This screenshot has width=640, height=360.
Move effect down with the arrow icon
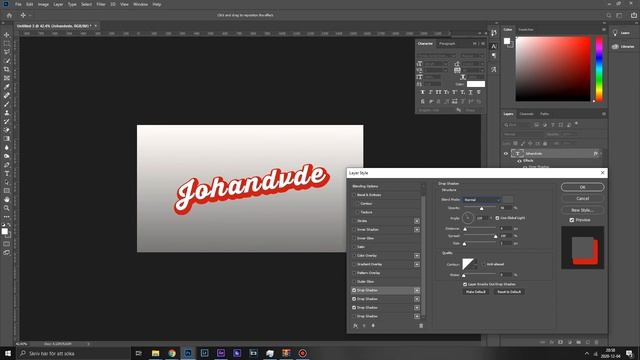pyautogui.click(x=373, y=326)
